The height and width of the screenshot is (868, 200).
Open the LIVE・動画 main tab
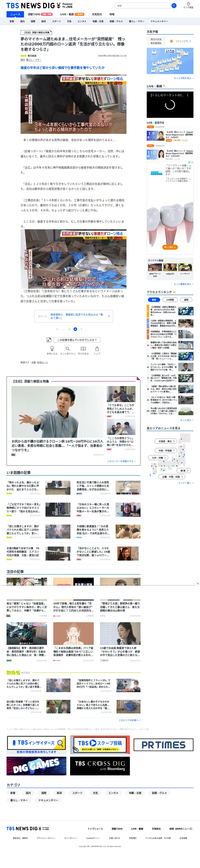coord(72,14)
